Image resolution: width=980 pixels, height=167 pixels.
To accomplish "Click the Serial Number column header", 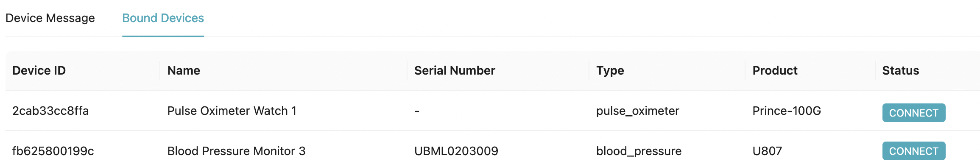I will tap(455, 70).
